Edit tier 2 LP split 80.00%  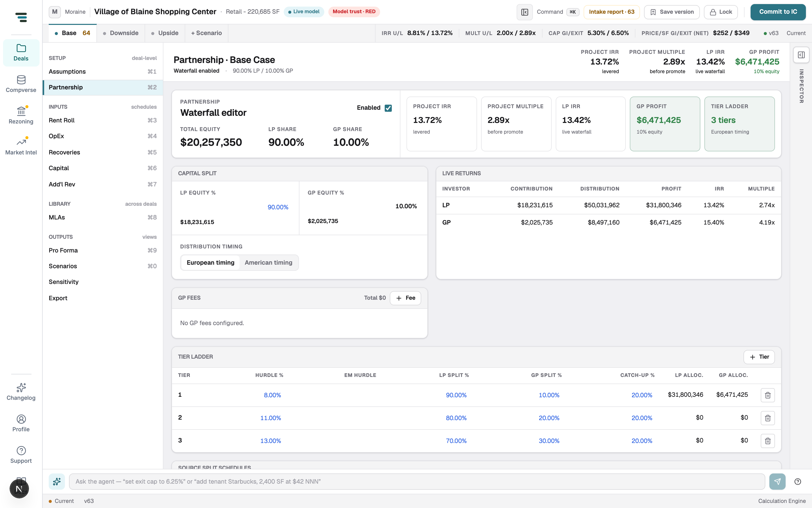click(x=456, y=418)
